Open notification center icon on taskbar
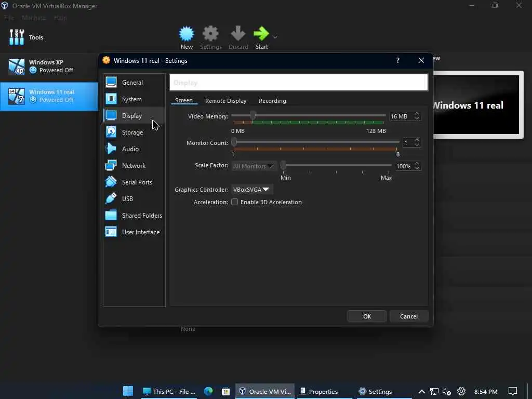The image size is (532, 399). coord(513,391)
